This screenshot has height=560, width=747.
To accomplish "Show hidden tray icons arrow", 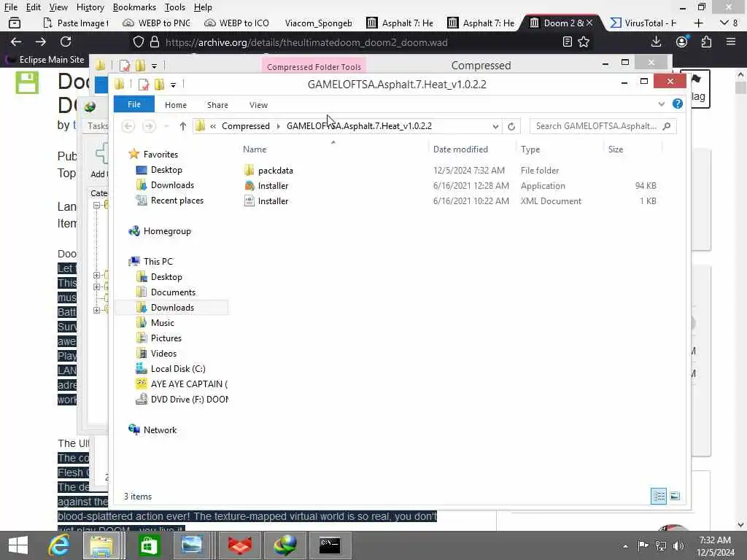I will pos(625,545).
